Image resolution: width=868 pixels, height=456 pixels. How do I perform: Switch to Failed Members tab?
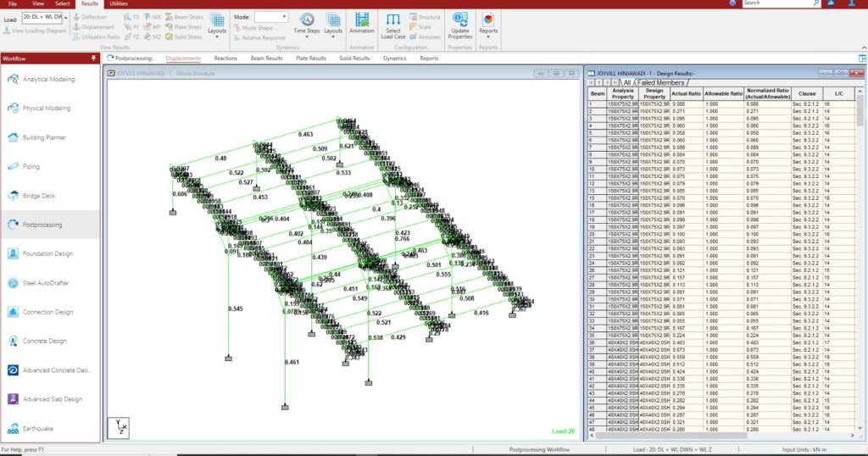point(660,82)
